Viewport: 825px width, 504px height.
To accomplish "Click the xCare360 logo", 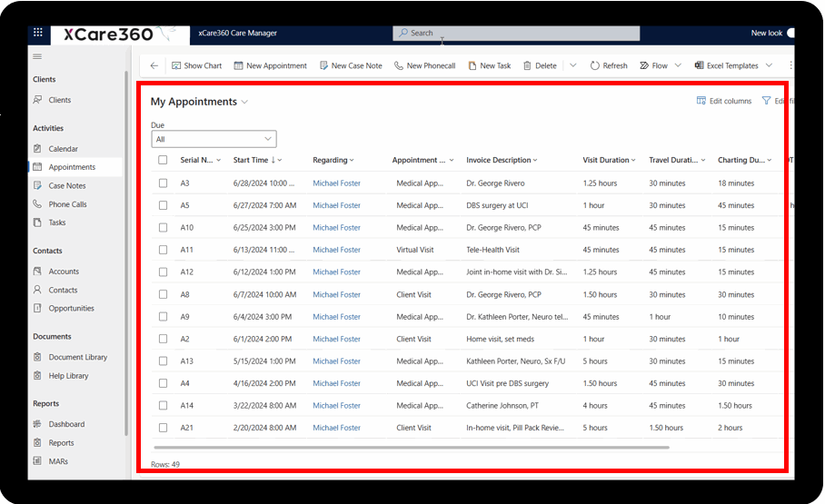I will pyautogui.click(x=120, y=35).
